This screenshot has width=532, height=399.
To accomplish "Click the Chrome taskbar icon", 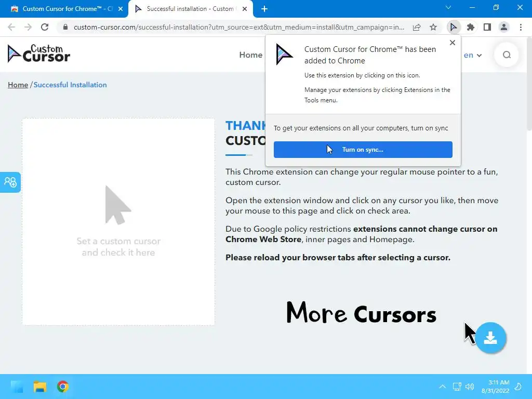I will (x=63, y=387).
